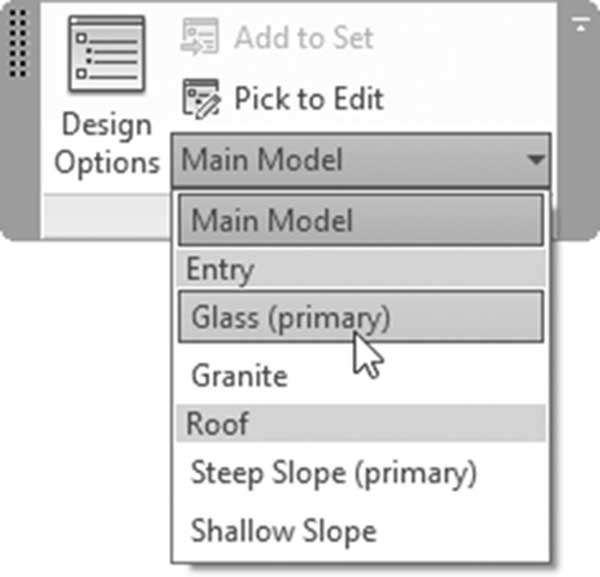Open Design Options dialog via its large icon
Screen dimensions: 600x577
[x=107, y=53]
